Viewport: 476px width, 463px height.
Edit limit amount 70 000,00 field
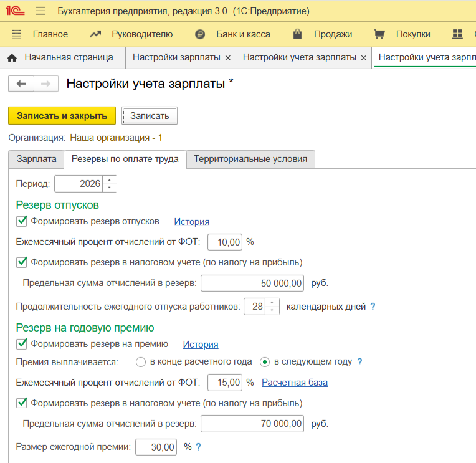click(x=252, y=424)
